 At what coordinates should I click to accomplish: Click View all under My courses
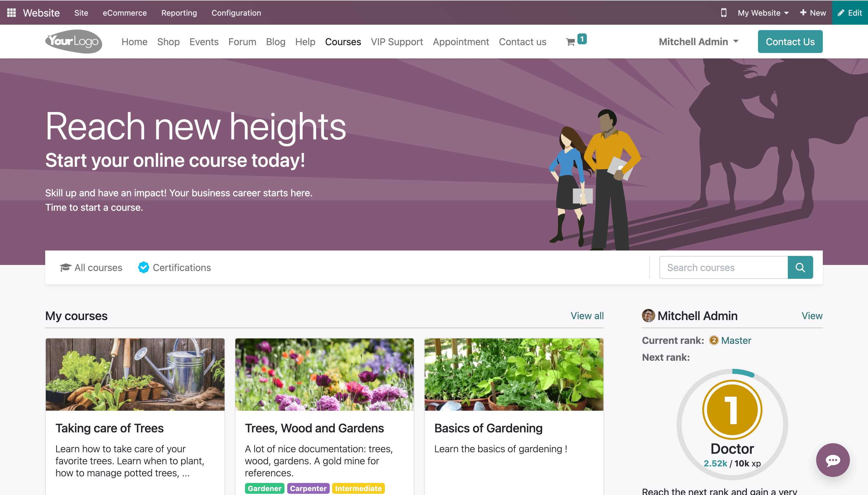pos(587,316)
